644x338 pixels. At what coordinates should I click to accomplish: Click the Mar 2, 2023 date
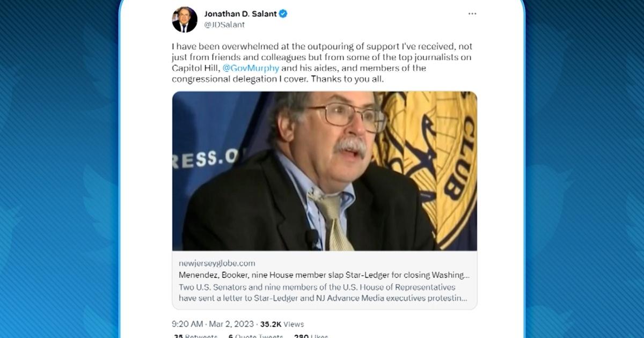tap(232, 324)
